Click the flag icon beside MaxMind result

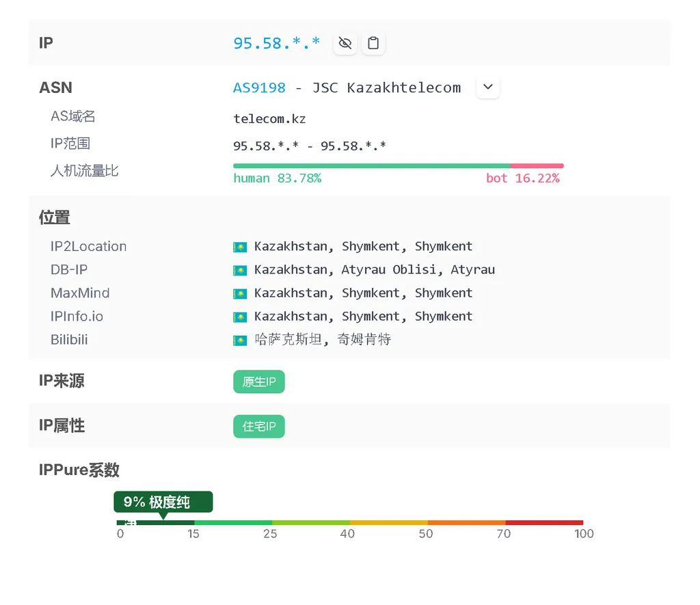[240, 293]
